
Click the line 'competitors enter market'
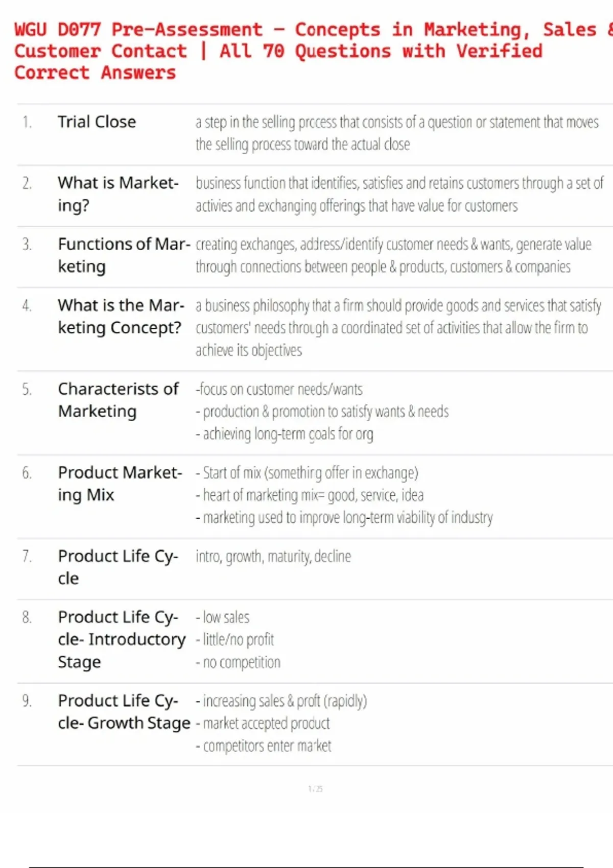(264, 746)
